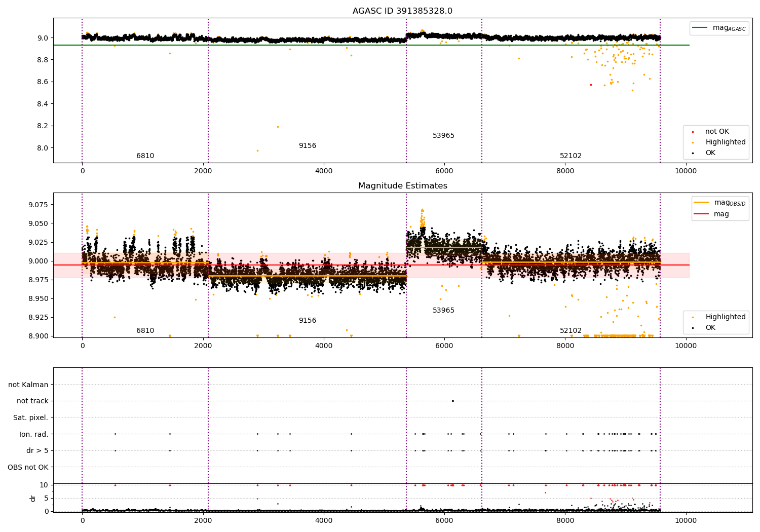Image resolution: width=760 pixels, height=532 pixels.
Task: Click the rotated 'dr' axis label
Action: point(33,498)
